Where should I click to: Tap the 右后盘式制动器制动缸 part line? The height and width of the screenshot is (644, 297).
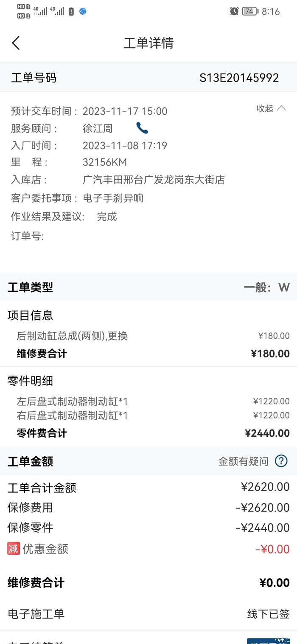(72, 415)
